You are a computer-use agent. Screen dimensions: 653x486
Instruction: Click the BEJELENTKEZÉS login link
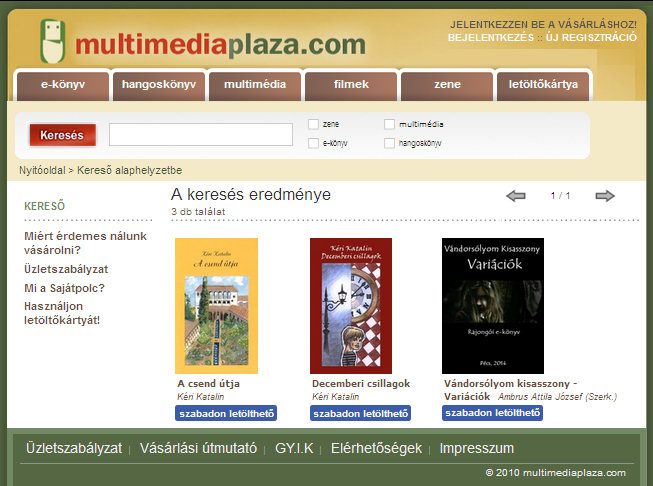pyautogui.click(x=491, y=37)
